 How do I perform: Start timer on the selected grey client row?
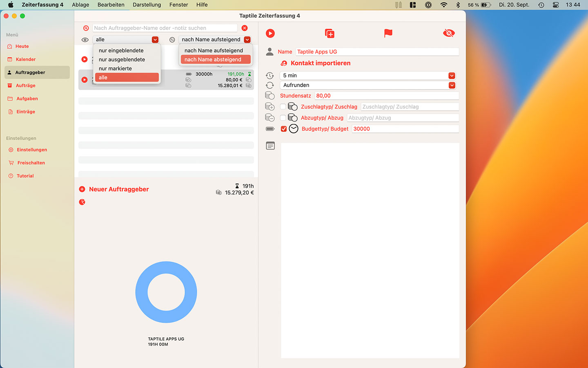[85, 80]
